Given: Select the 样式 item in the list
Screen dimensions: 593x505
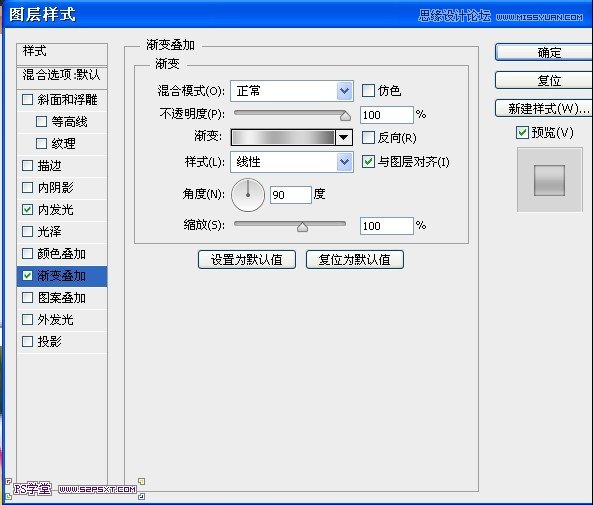Looking at the screenshot, I should [62, 54].
